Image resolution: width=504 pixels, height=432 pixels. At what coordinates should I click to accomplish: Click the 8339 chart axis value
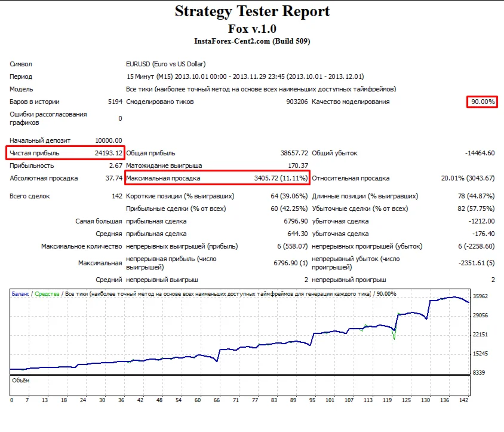click(x=478, y=372)
